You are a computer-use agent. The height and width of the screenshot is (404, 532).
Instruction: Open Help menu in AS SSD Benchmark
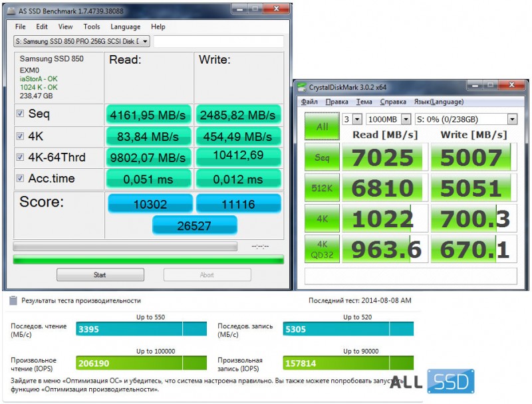(x=158, y=27)
